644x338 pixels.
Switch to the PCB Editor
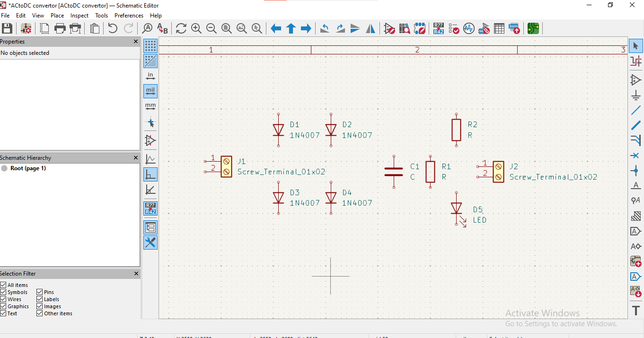coord(533,28)
